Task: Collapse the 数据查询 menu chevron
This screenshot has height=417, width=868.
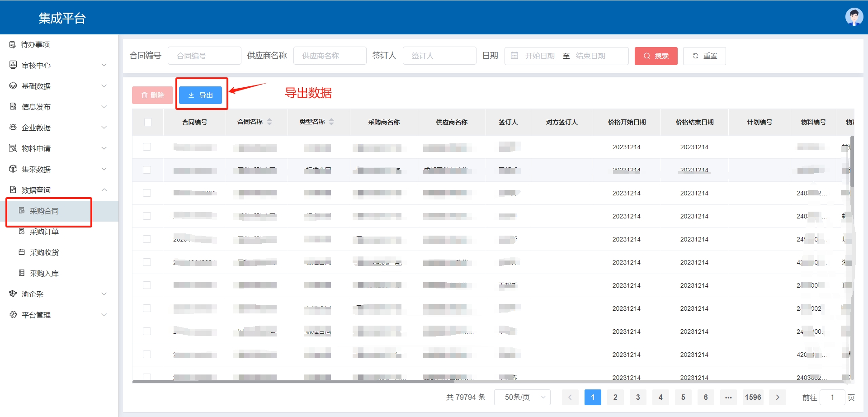Action: tap(104, 190)
